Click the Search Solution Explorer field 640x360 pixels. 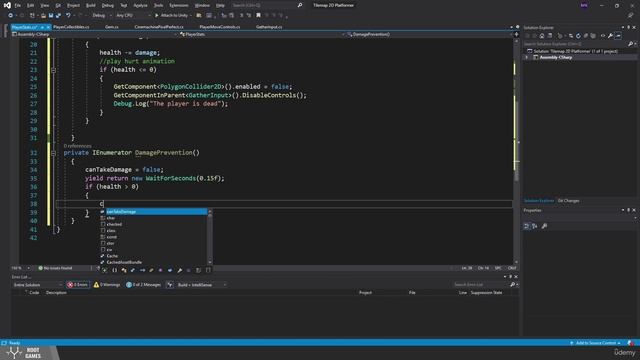575,44
